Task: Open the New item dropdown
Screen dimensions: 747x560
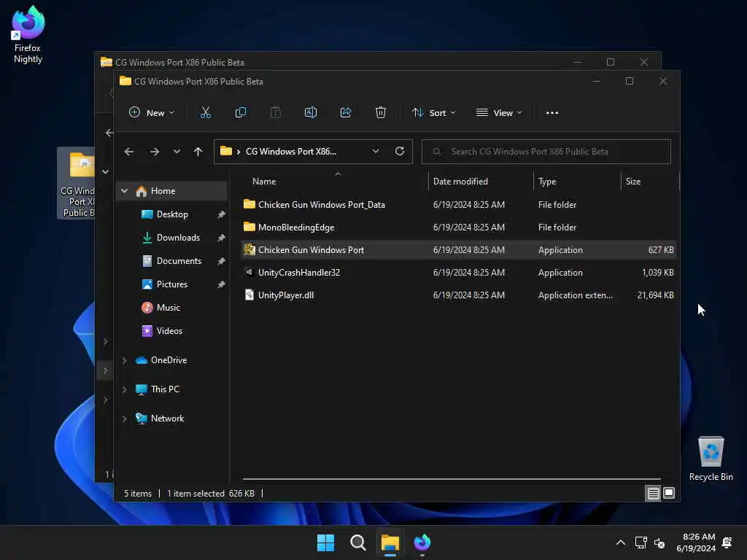Action: click(152, 113)
